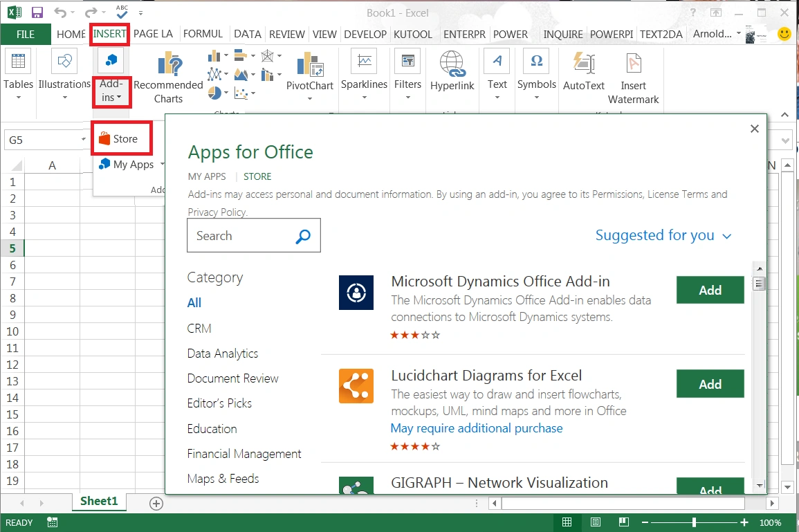Click the search magnifier icon
This screenshot has width=799, height=532.
point(303,237)
